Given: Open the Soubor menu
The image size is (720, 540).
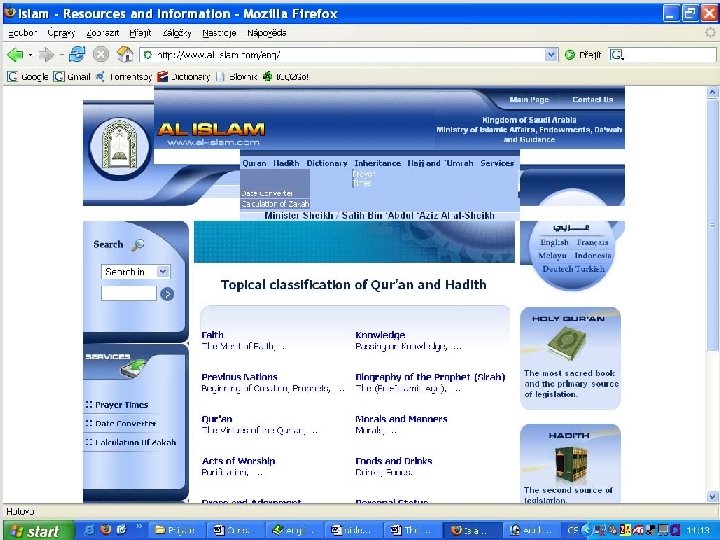Looking at the screenshot, I should [x=22, y=33].
